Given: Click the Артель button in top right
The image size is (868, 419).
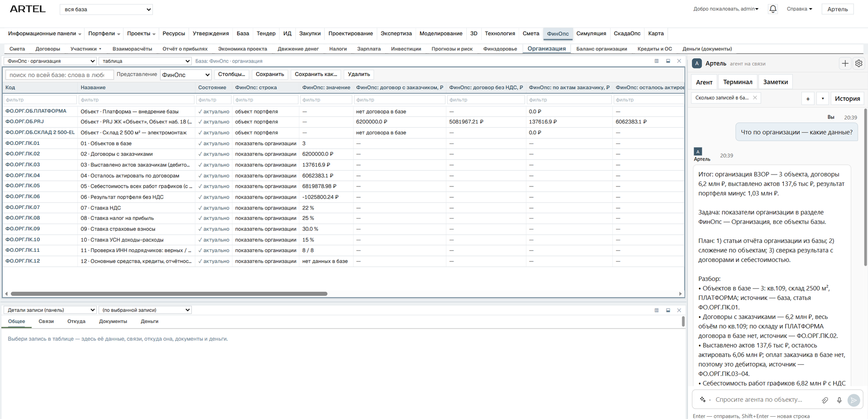Looking at the screenshot, I should click(838, 9).
